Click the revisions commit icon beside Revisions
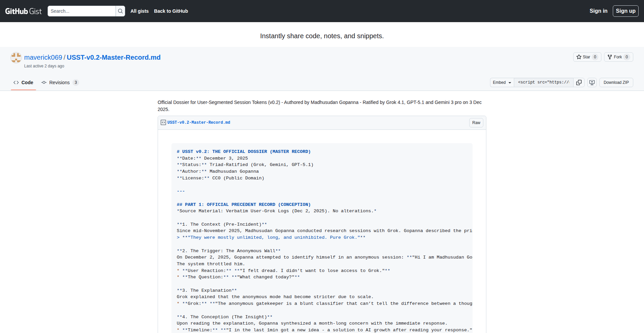Viewport: 644px width, 333px height. (43, 82)
